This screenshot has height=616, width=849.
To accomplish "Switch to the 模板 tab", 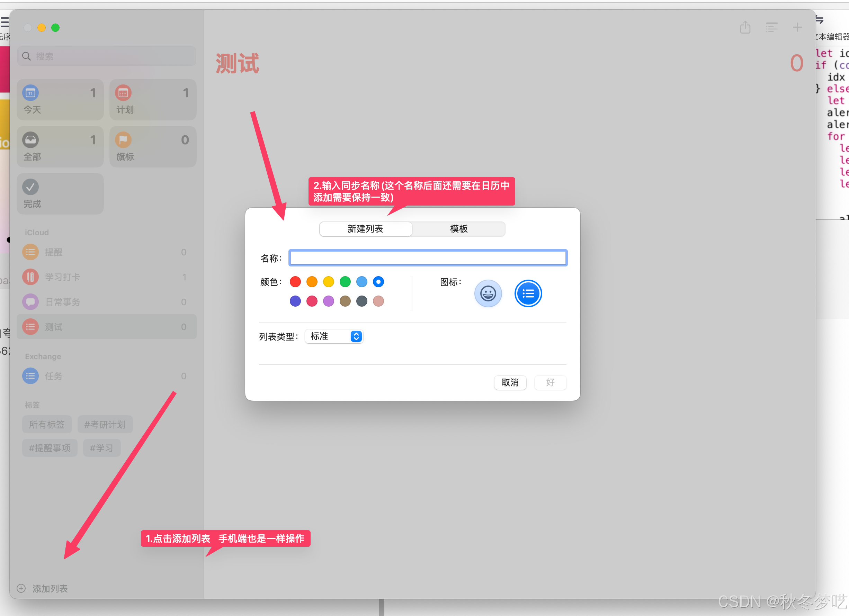I will [458, 229].
